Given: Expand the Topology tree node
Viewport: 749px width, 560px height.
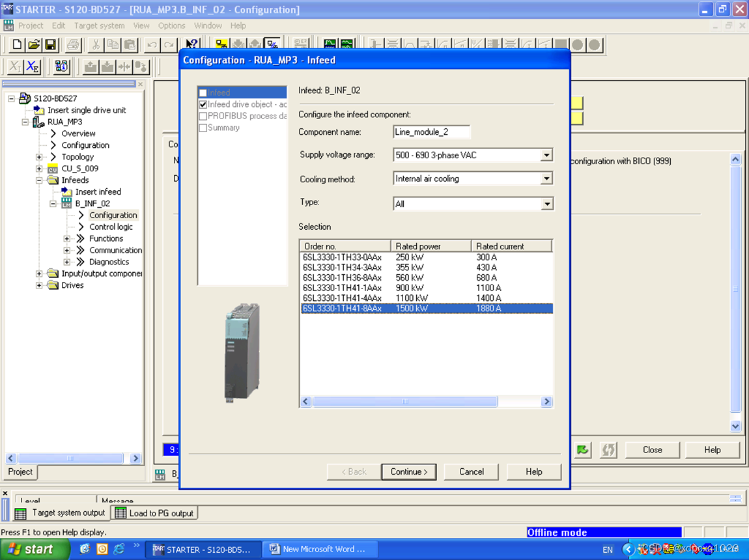Looking at the screenshot, I should coord(39,157).
